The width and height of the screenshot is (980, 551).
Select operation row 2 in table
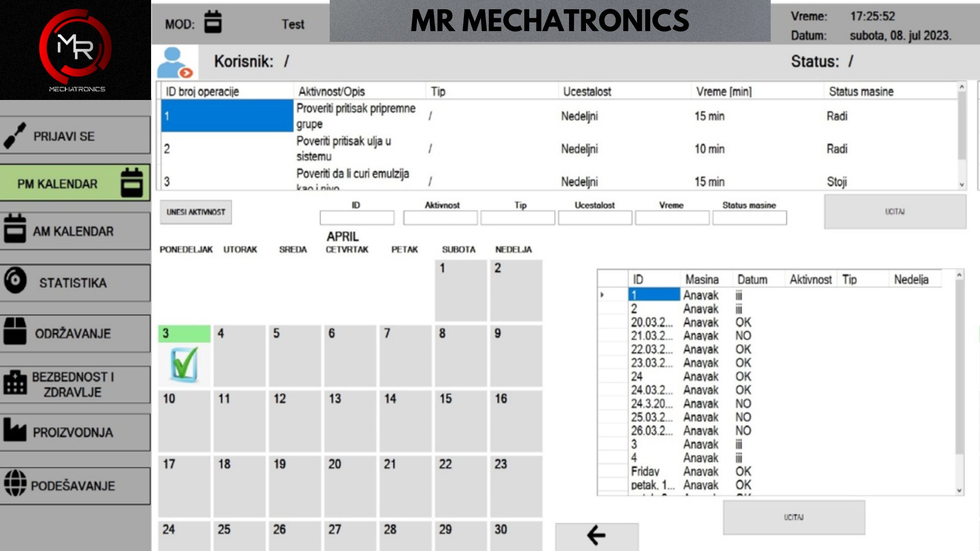(x=227, y=148)
